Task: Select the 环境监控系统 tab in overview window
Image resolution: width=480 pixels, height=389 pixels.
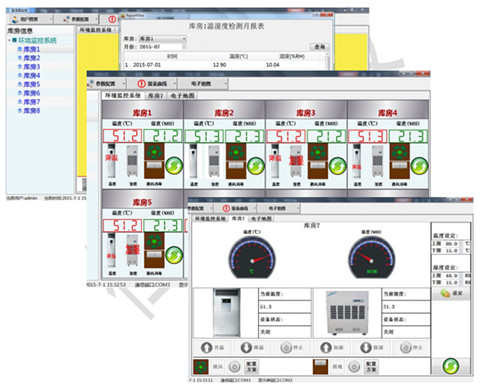Action: click(123, 96)
